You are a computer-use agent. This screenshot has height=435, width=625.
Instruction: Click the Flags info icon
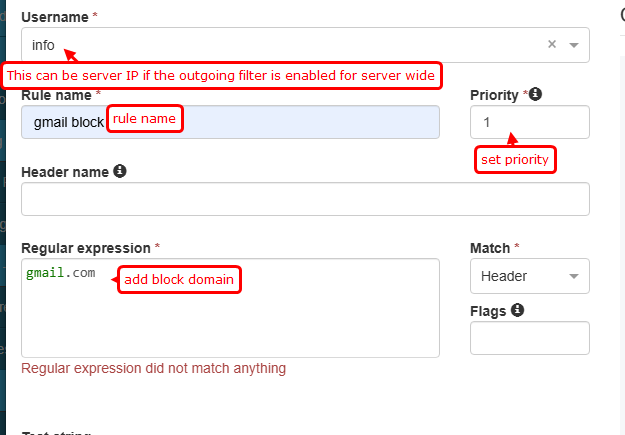516,310
